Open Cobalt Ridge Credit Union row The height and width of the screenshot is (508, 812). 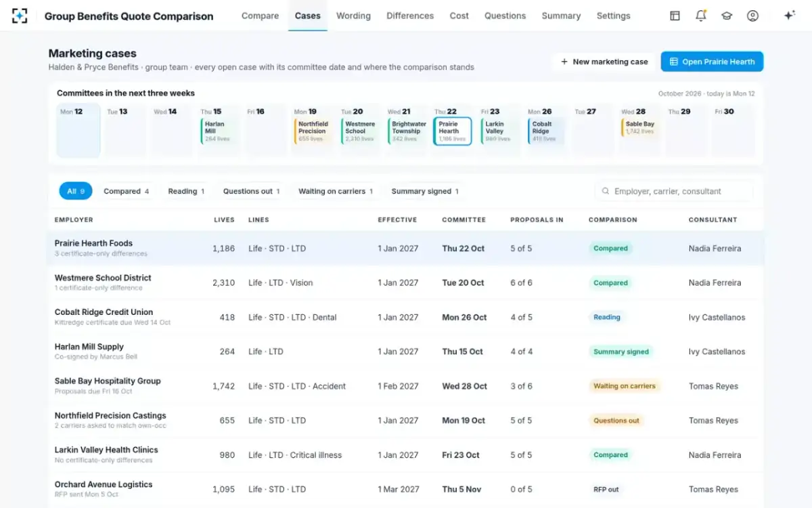406,317
